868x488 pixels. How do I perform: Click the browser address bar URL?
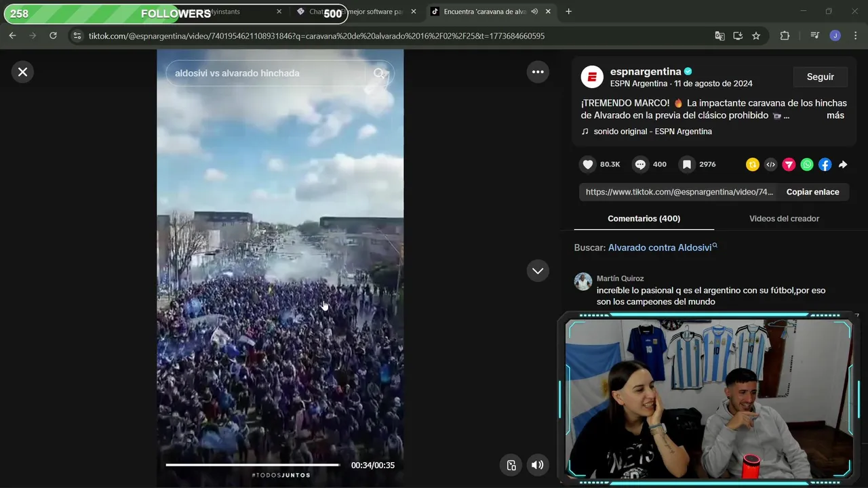[x=317, y=36]
